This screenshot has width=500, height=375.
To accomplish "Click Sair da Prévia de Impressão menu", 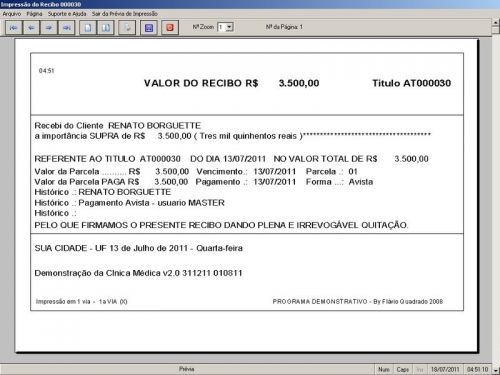I will pos(125,14).
